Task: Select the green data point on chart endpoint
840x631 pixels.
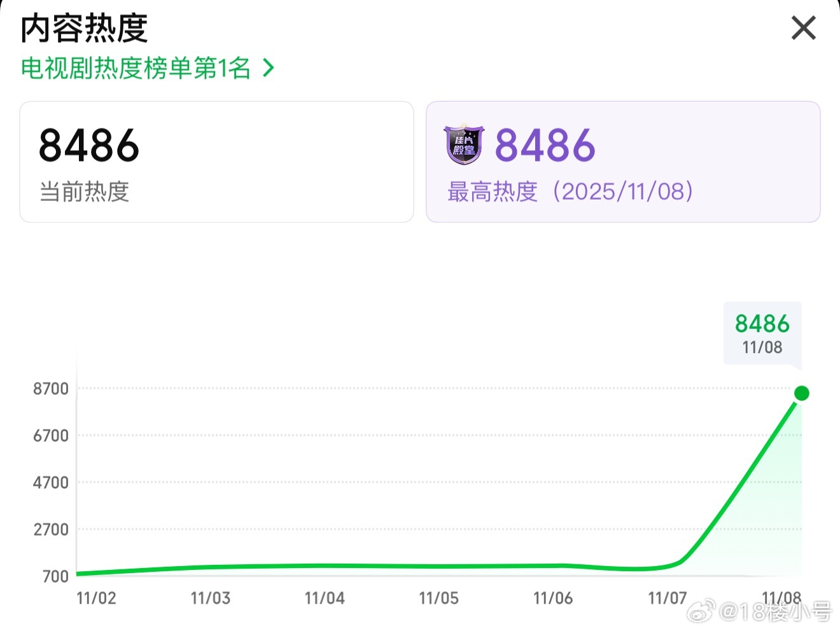Action: [802, 392]
